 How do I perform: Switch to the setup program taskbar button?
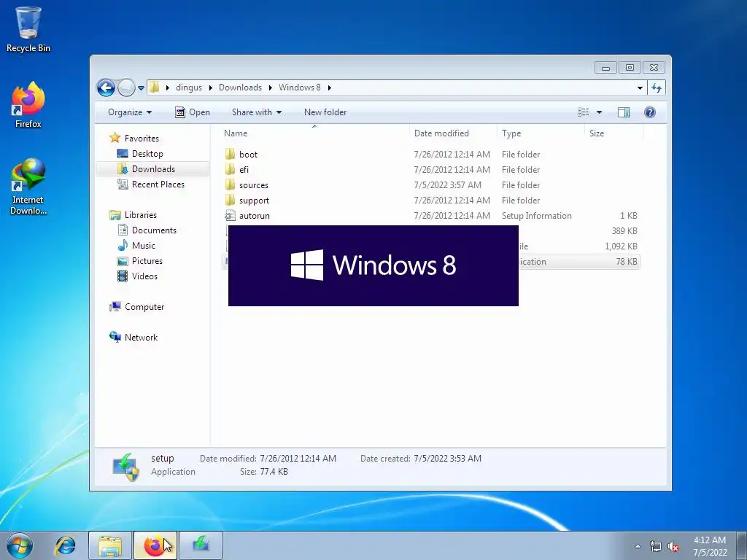tap(201, 545)
